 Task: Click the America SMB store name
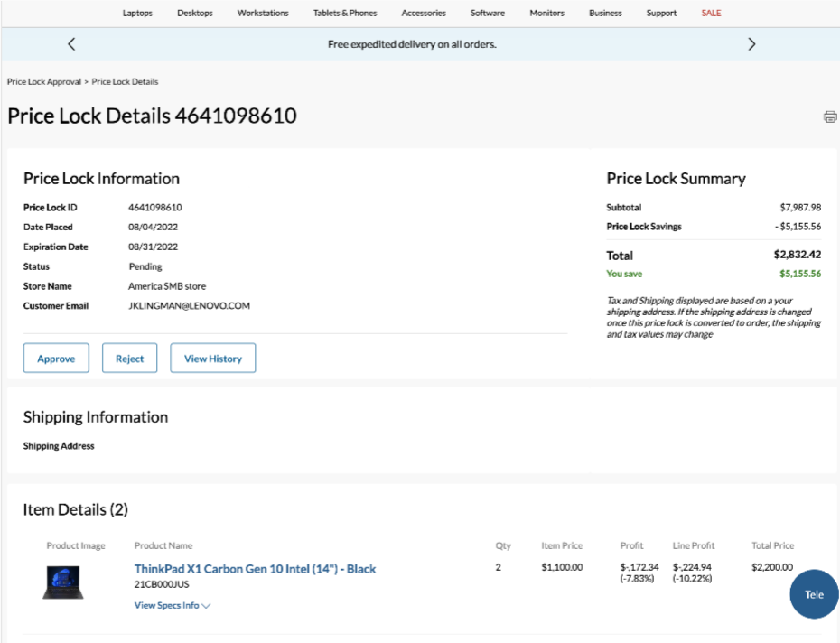(x=167, y=286)
